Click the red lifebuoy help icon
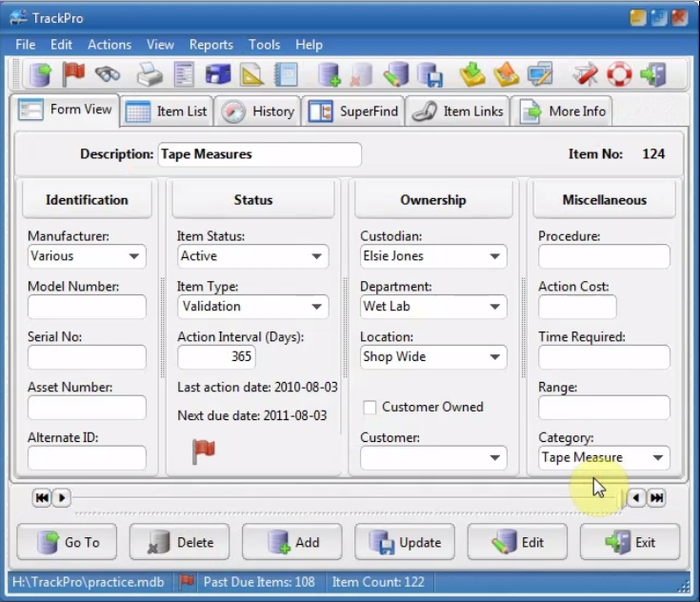Screen dimensions: 700x602 tap(619, 74)
